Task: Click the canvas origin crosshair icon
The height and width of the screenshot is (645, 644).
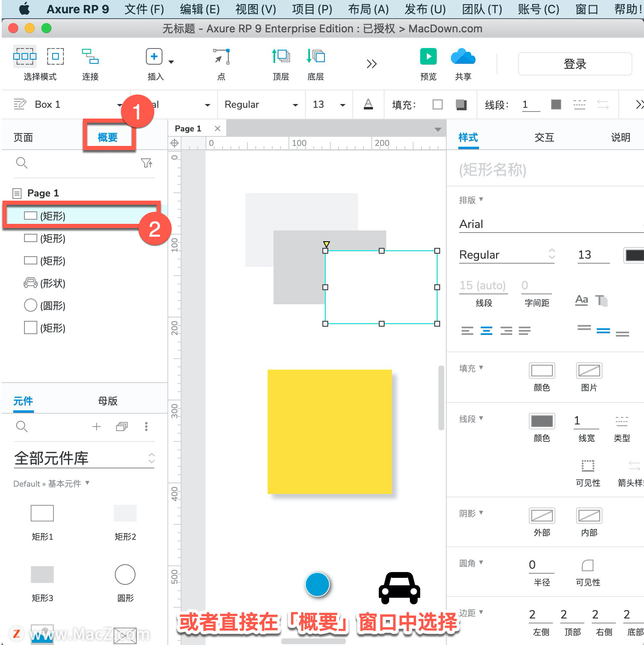Action: [x=174, y=143]
